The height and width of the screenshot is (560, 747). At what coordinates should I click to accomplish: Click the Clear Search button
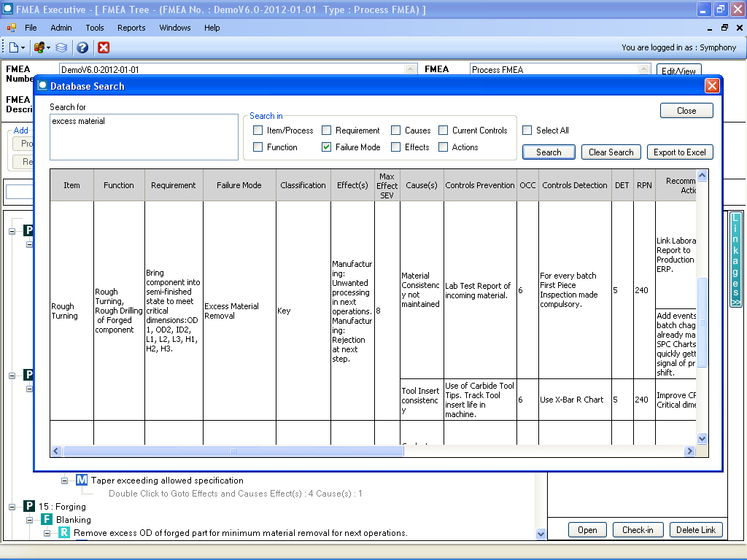coord(611,152)
